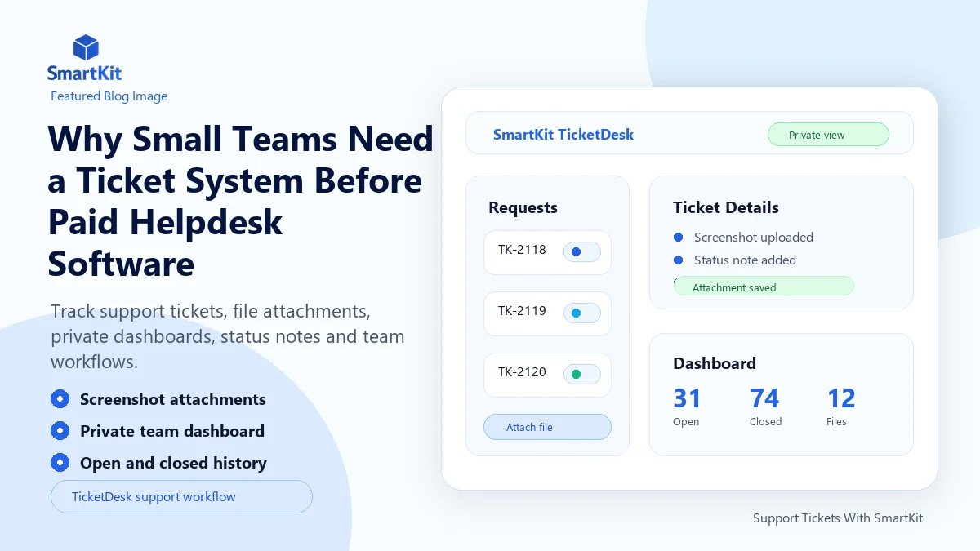Select the TK-2119 ticket label

click(x=522, y=311)
